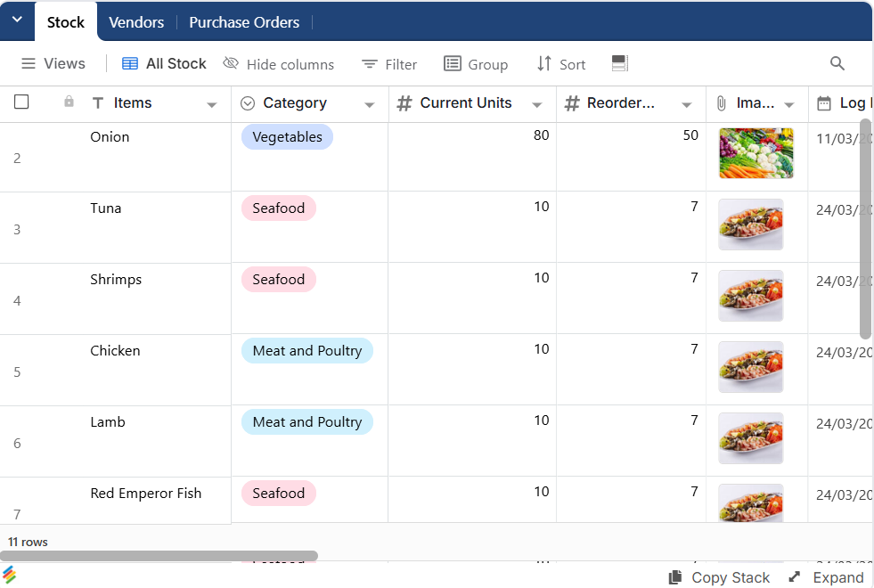Open the Sort options

[560, 64]
